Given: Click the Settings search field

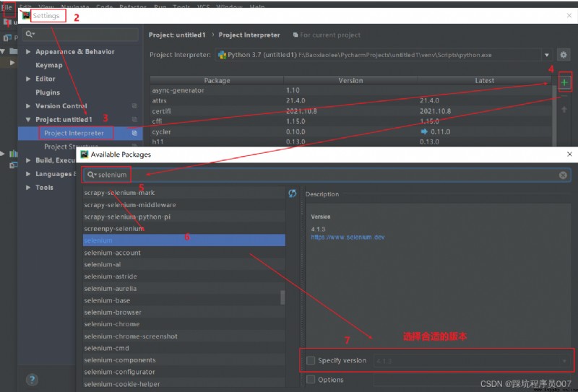Looking at the screenshot, I should coord(80,34).
